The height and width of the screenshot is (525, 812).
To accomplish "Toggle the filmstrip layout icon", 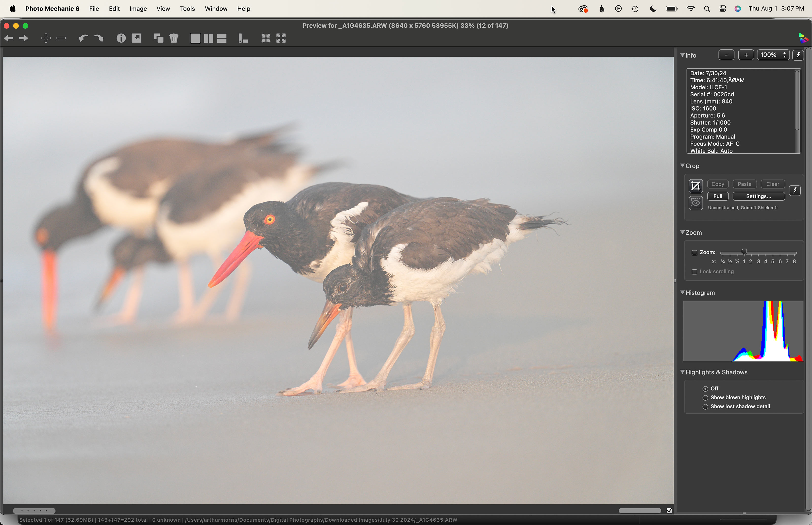I will [x=243, y=38].
